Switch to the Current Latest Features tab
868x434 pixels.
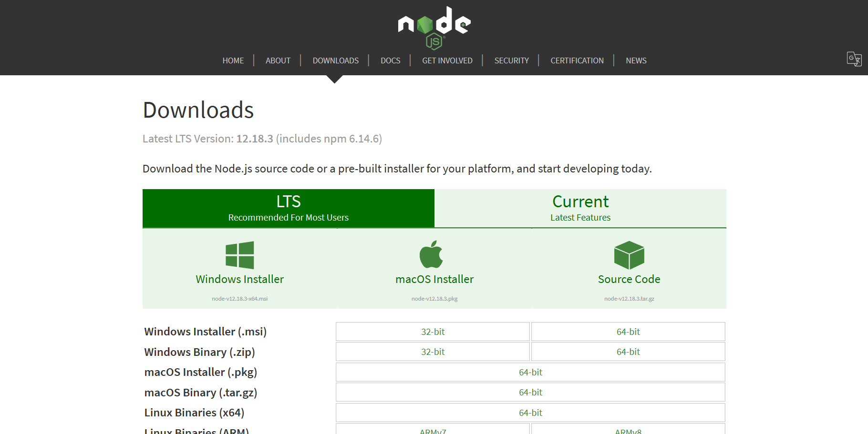pos(580,208)
